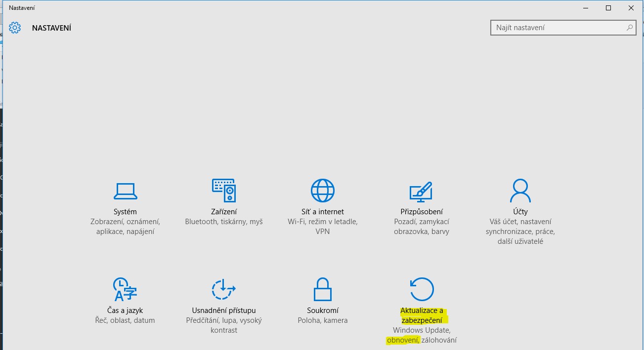Select the 'Bluetooth, tiskárny, myš' description text
Viewport: 644px width, 350px height.
[x=224, y=222]
